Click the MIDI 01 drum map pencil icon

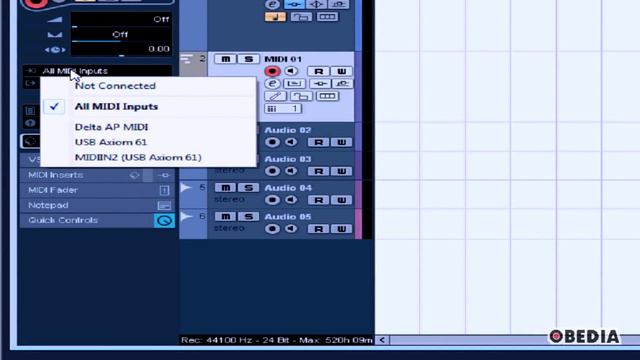point(276,96)
